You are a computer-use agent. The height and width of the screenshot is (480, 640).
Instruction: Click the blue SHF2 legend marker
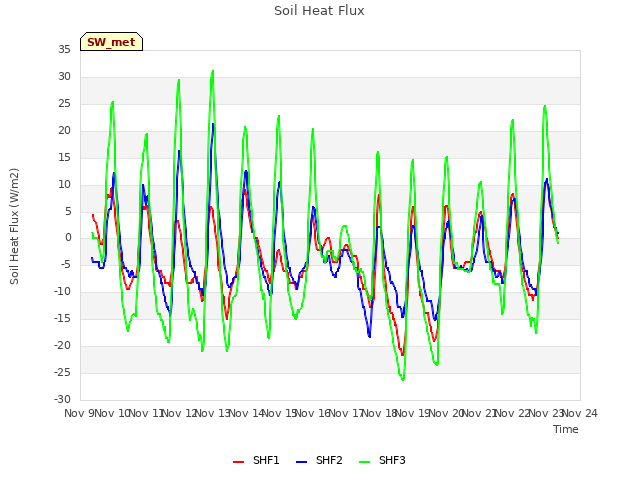301,462
